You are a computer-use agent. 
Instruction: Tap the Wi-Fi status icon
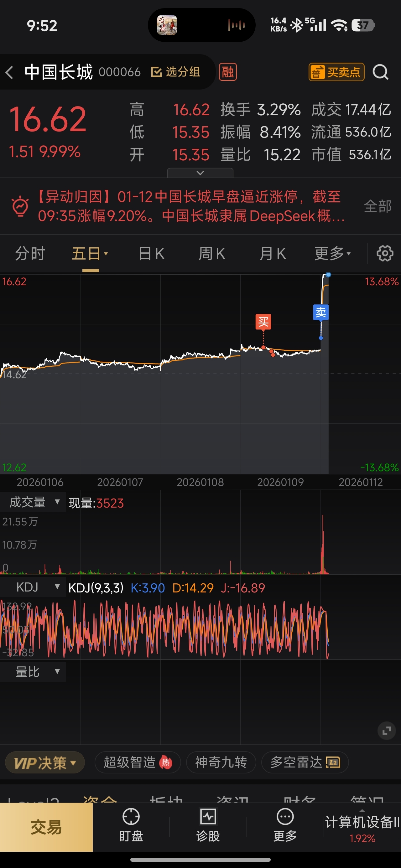[339, 25]
